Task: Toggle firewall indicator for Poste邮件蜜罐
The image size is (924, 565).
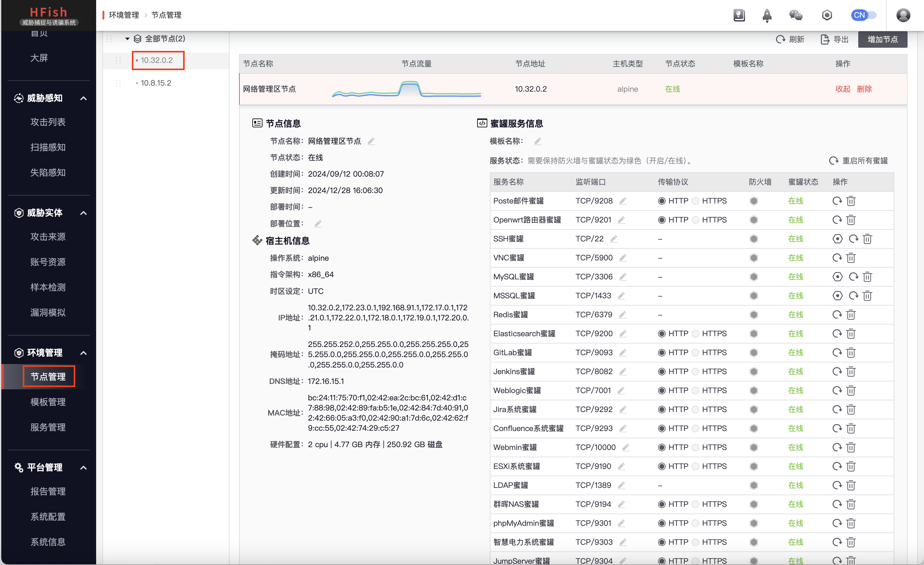Action: pos(754,201)
